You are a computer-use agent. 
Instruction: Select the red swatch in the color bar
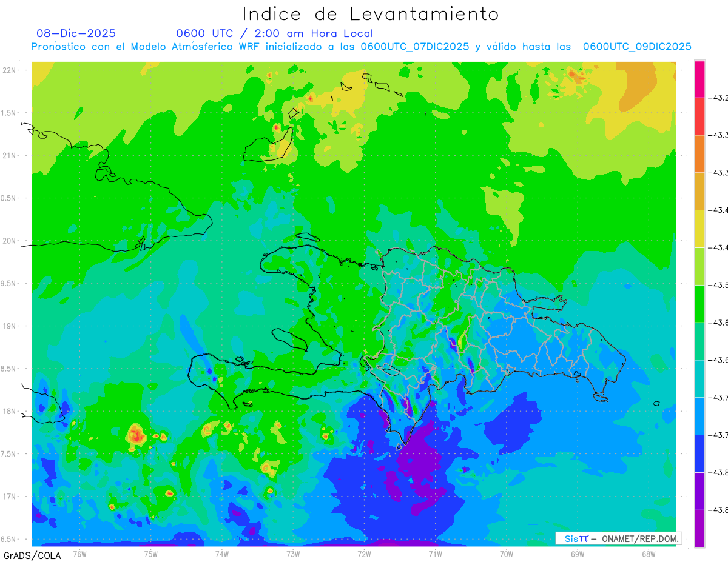coord(699,116)
